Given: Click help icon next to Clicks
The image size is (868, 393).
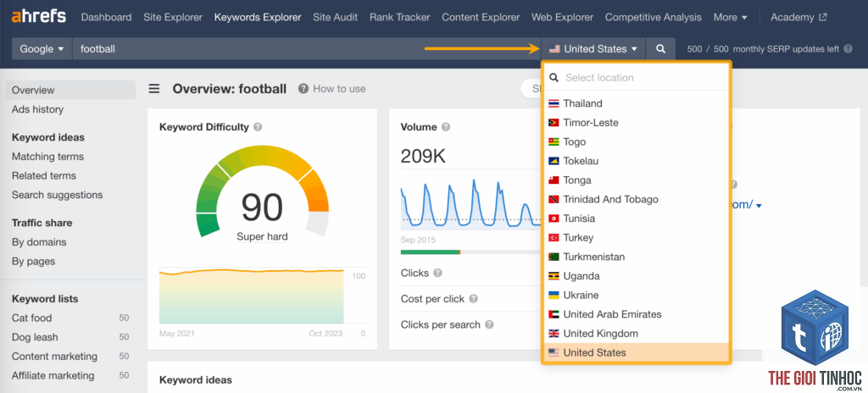Looking at the screenshot, I should pyautogui.click(x=437, y=273).
